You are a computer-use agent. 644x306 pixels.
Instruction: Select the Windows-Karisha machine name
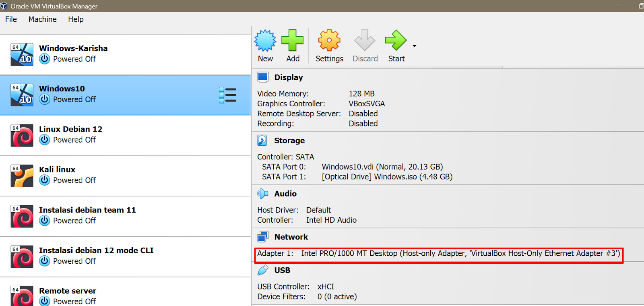(x=73, y=48)
